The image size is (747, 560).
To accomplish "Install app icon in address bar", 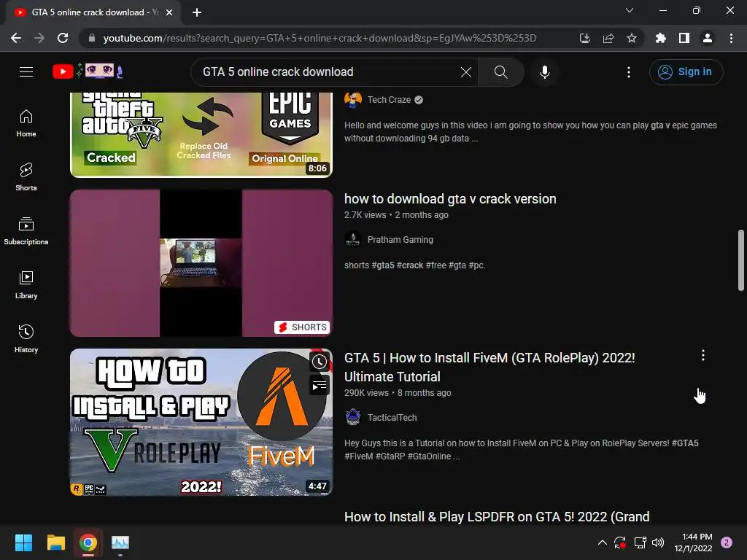I will point(584,38).
